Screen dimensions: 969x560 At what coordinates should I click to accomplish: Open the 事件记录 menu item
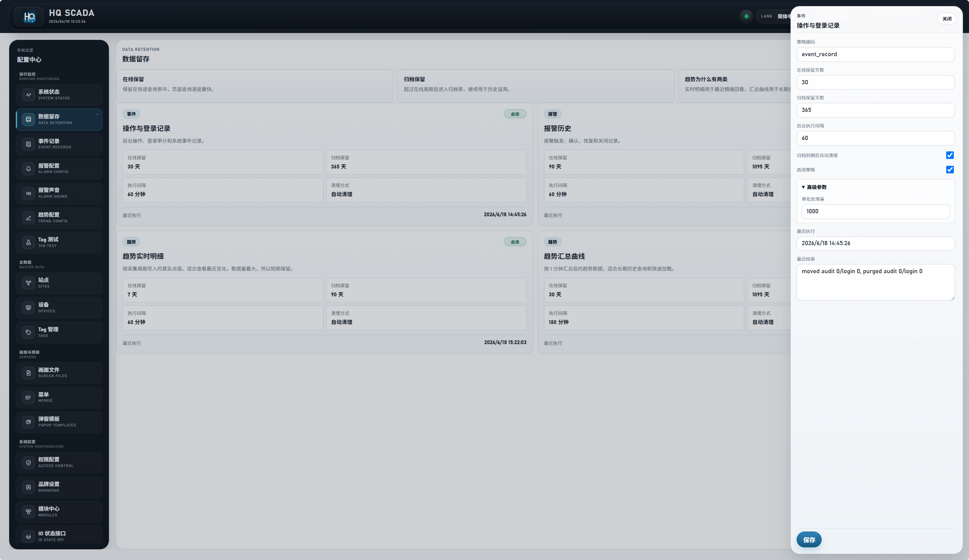point(59,144)
